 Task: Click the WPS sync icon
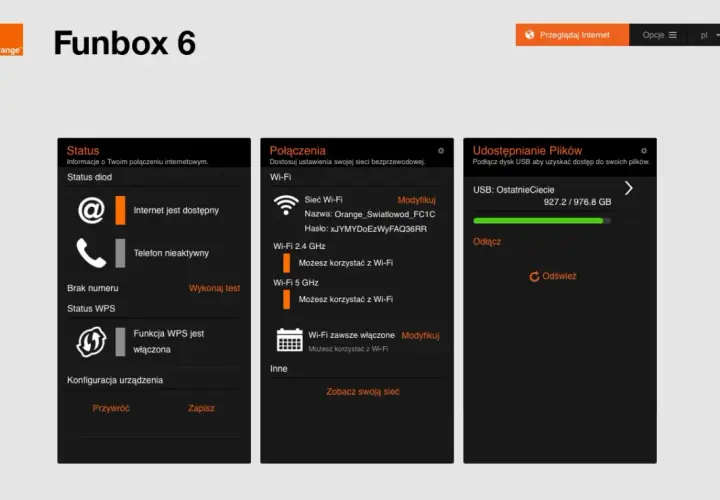click(91, 342)
